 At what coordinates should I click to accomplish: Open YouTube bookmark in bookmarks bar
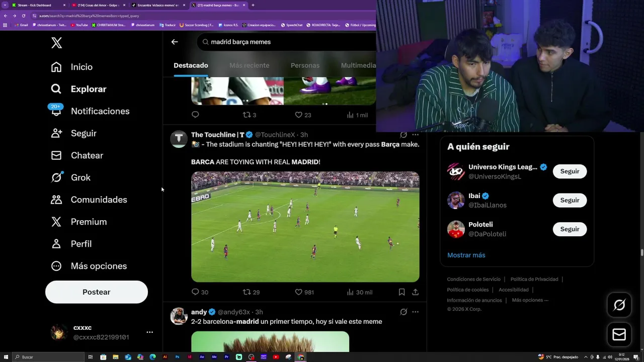pyautogui.click(x=79, y=25)
